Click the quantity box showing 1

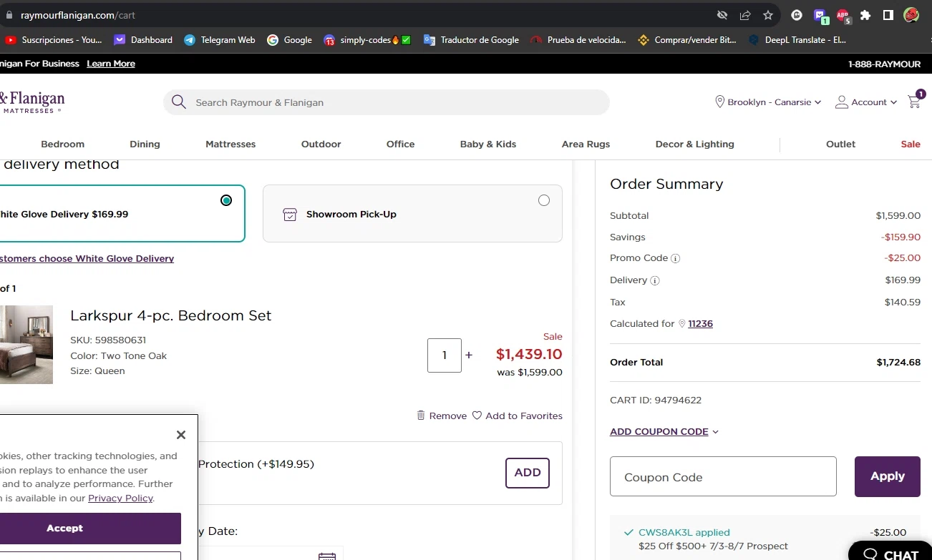click(445, 355)
